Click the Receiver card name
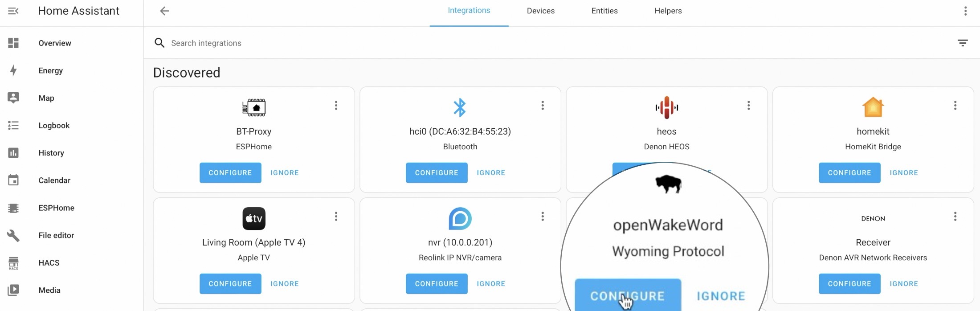The height and width of the screenshot is (311, 980). [873, 242]
